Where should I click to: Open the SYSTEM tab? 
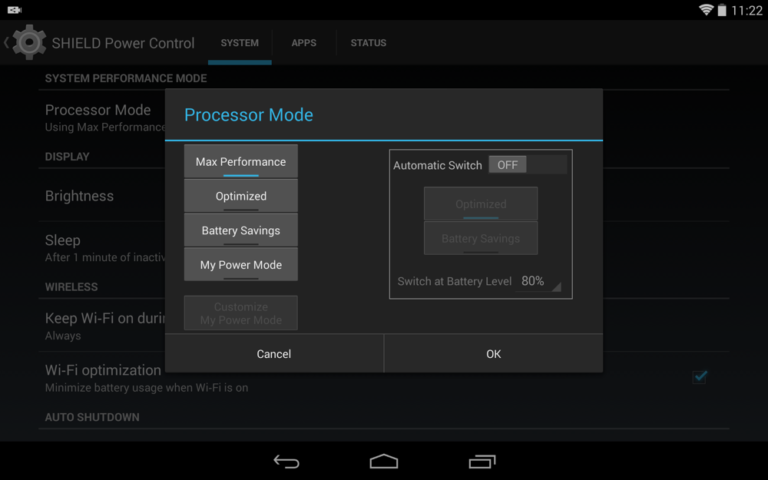coord(240,43)
